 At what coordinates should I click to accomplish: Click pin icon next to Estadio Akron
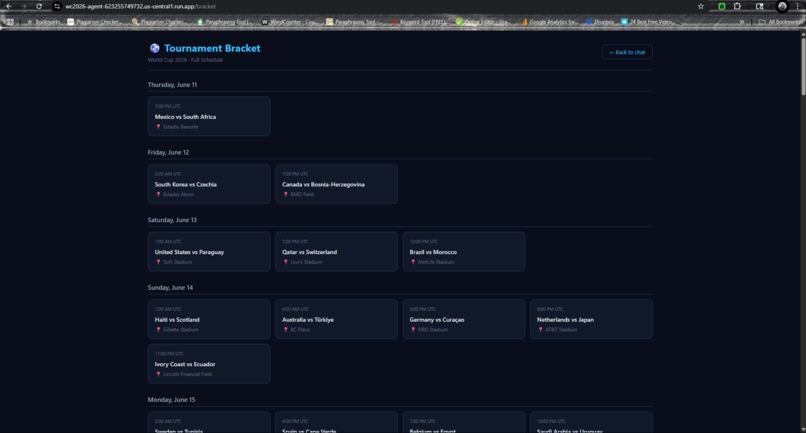coord(158,194)
